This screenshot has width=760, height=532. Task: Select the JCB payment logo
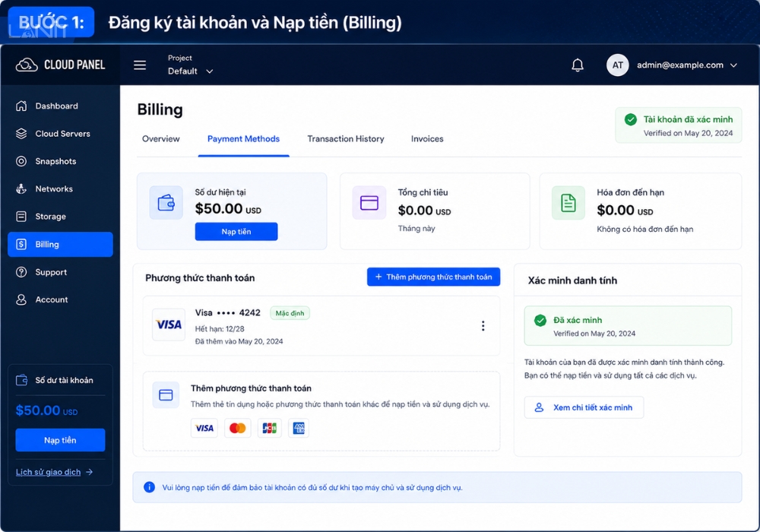(x=269, y=428)
